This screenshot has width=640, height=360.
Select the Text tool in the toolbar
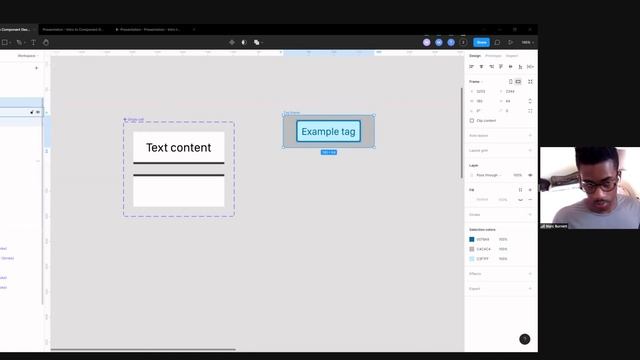click(x=33, y=42)
